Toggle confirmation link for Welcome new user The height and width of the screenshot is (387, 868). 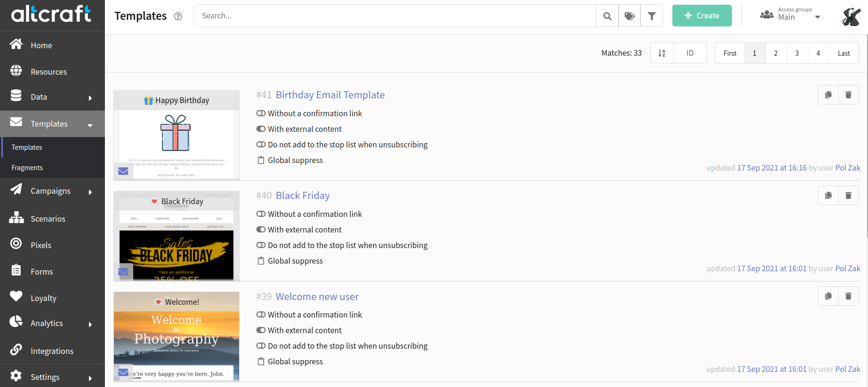click(x=261, y=315)
